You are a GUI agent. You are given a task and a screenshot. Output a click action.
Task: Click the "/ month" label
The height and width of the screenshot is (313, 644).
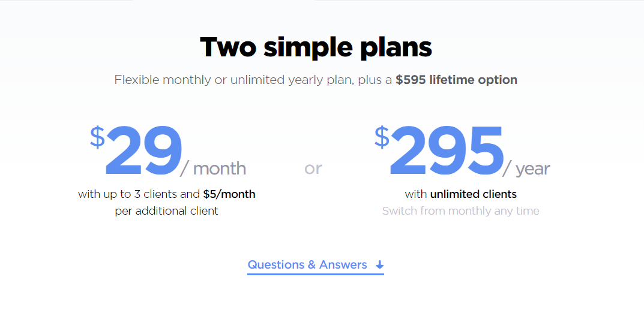(214, 168)
